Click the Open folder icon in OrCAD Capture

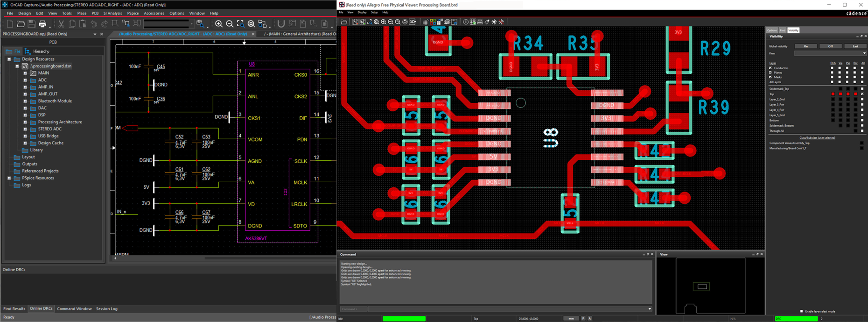coord(21,23)
